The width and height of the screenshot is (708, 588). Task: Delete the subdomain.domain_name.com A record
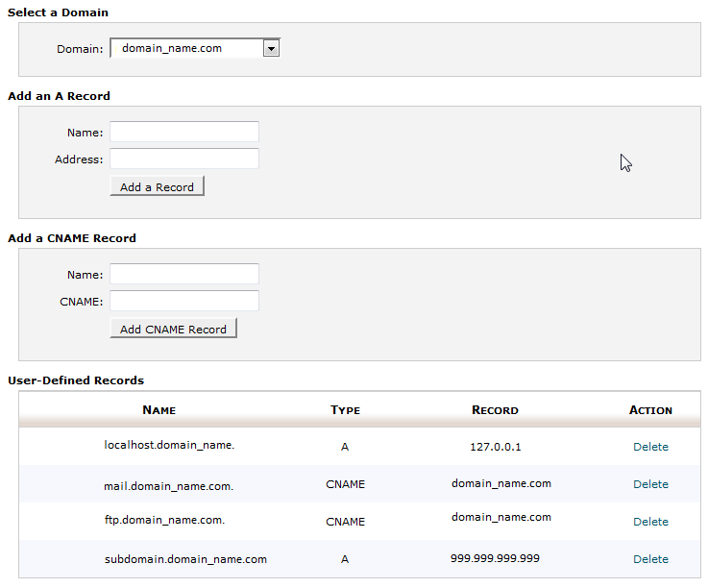[x=650, y=559]
